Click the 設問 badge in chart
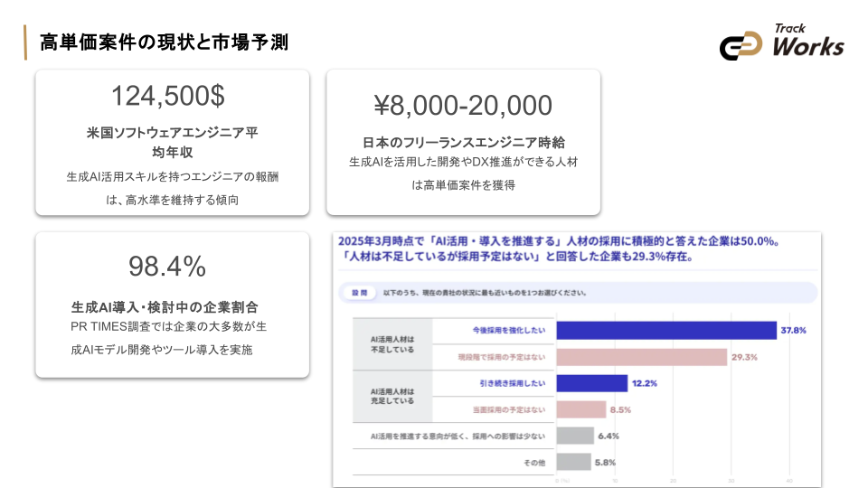The height and width of the screenshot is (488, 868). (x=359, y=293)
